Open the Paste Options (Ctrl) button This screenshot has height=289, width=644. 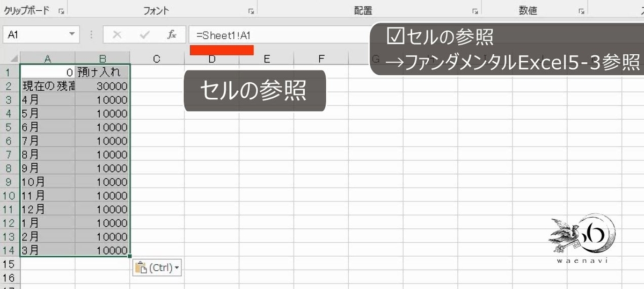pyautogui.click(x=157, y=268)
